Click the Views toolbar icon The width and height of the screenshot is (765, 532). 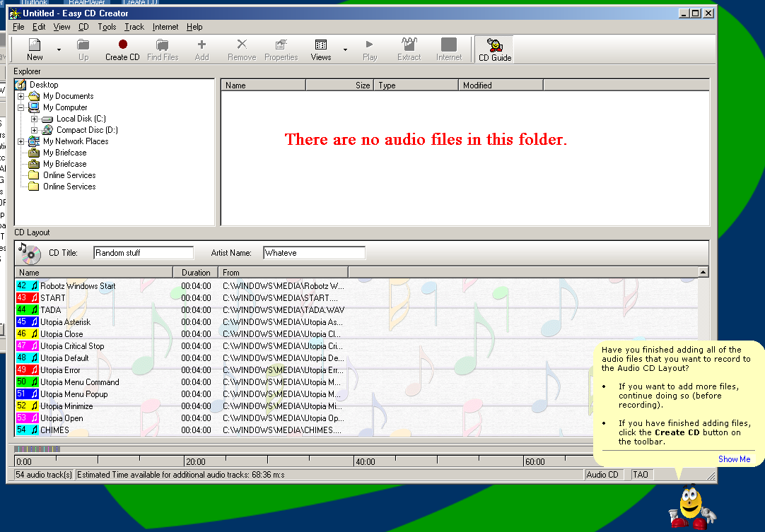coord(320,49)
